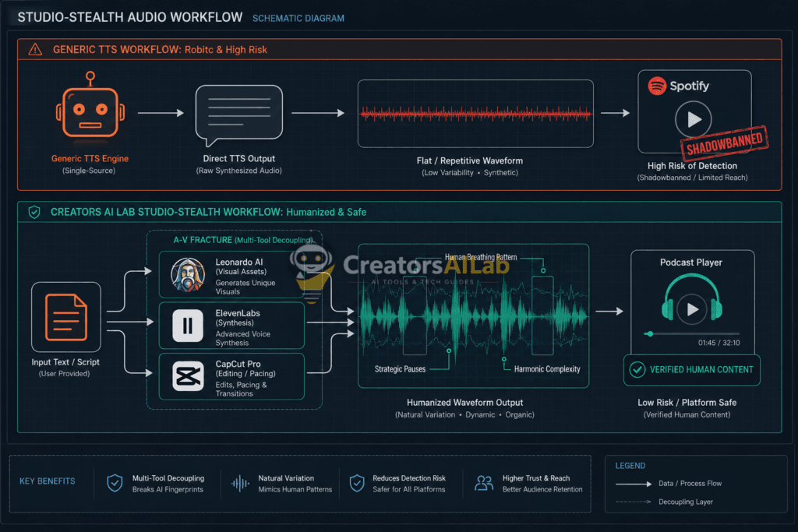This screenshot has width=798, height=532.
Task: Click the Direct TTS Output speech bubble icon
Action: pyautogui.click(x=238, y=115)
